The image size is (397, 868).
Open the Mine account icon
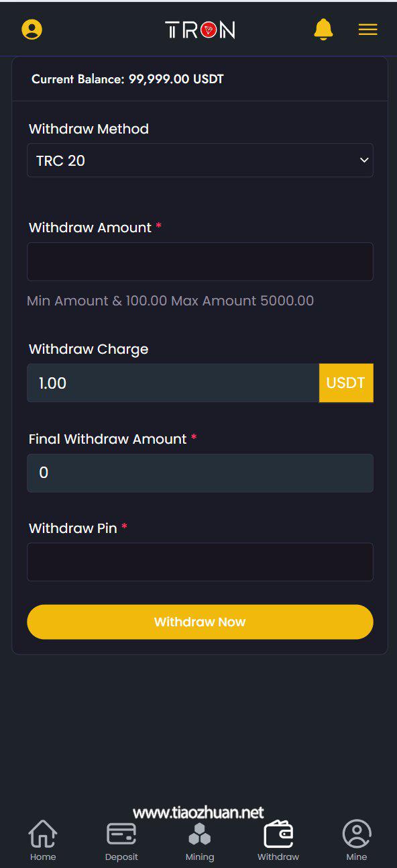pos(357,834)
